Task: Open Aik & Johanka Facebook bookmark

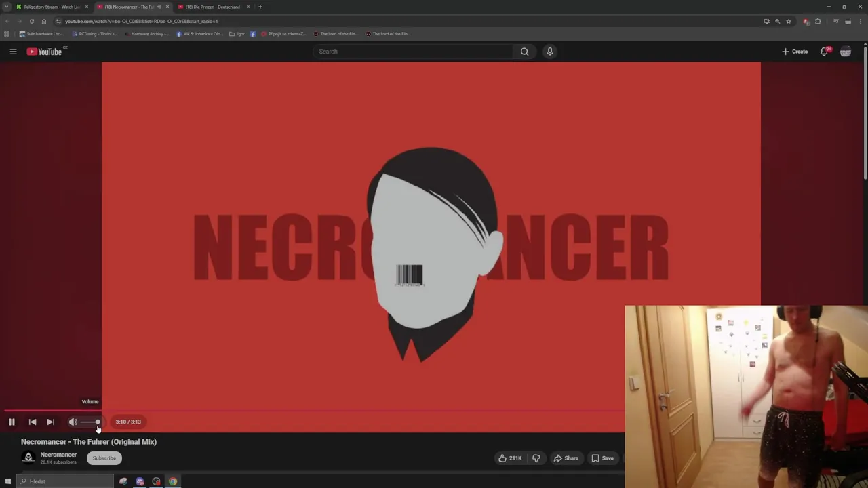Action: 199,34
